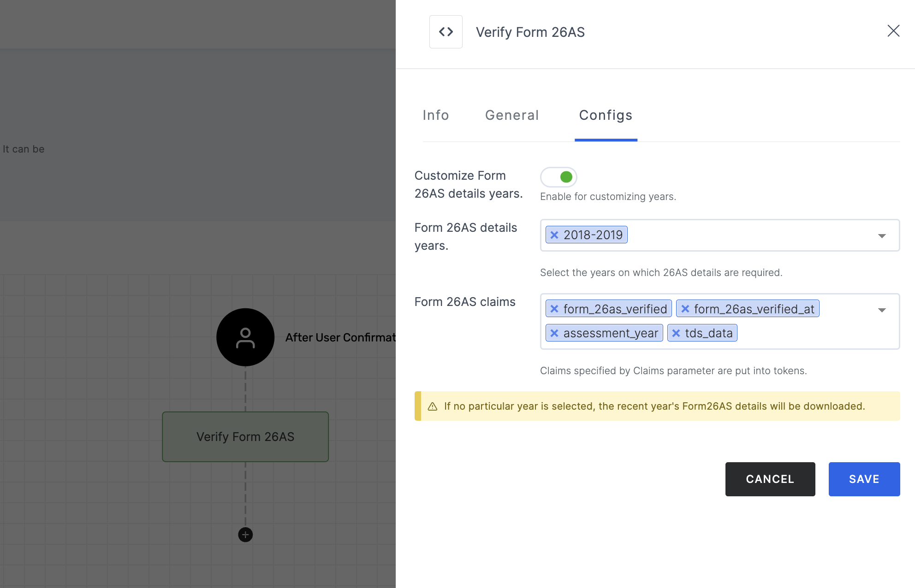Click the code brackets icon beside Verify Form 26AS
Image resolution: width=915 pixels, height=588 pixels.
[x=446, y=32]
